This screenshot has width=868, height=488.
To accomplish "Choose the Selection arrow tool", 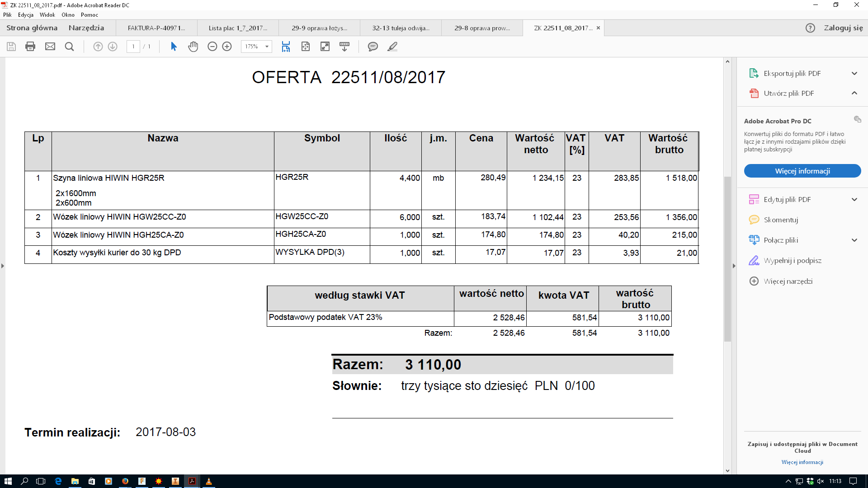I will pyautogui.click(x=174, y=47).
